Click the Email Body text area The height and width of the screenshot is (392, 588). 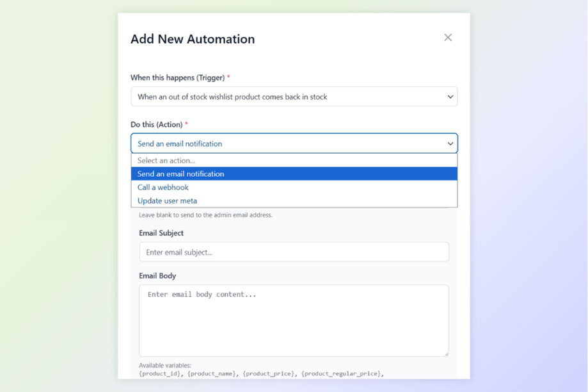294,319
